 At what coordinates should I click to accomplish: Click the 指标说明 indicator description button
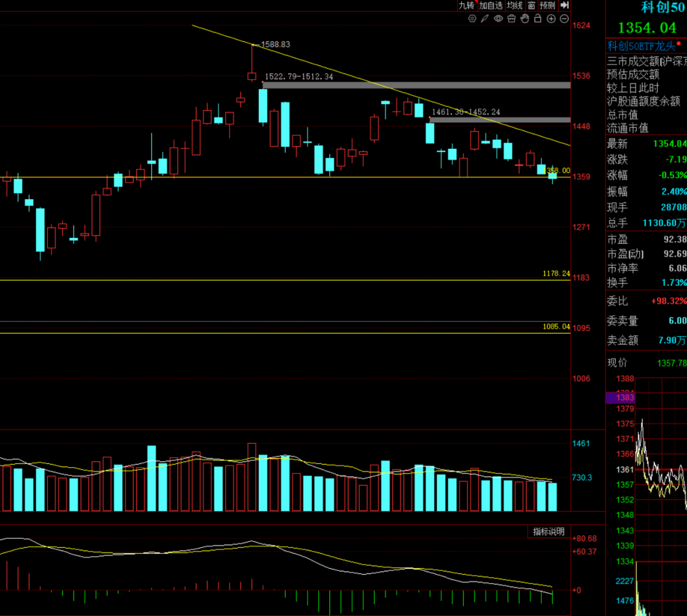click(x=548, y=531)
